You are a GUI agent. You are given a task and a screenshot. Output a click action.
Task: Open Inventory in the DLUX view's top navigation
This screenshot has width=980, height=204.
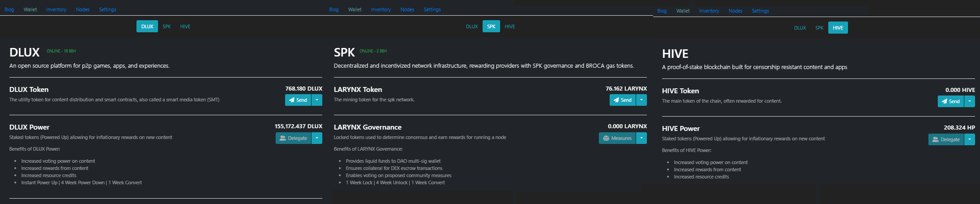56,9
